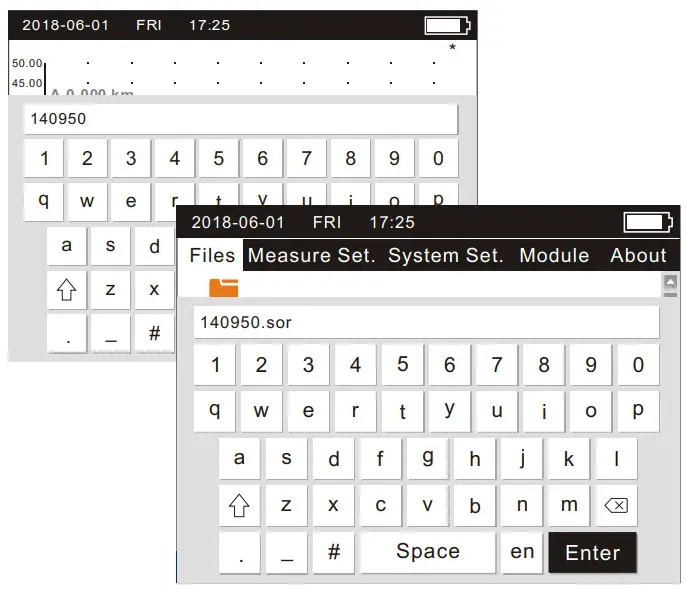The width and height of the screenshot is (687, 592).
Task: Tap letter e on front keyboard
Action: 308,411
